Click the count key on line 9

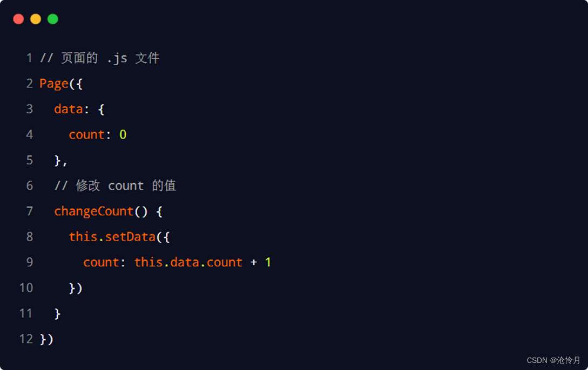101,262
